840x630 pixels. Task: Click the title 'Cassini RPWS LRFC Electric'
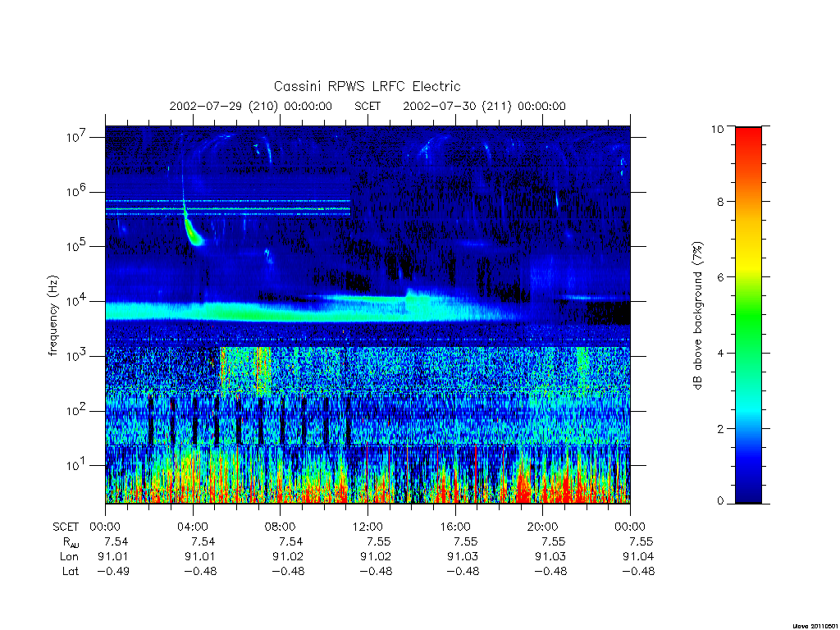pyautogui.click(x=367, y=86)
